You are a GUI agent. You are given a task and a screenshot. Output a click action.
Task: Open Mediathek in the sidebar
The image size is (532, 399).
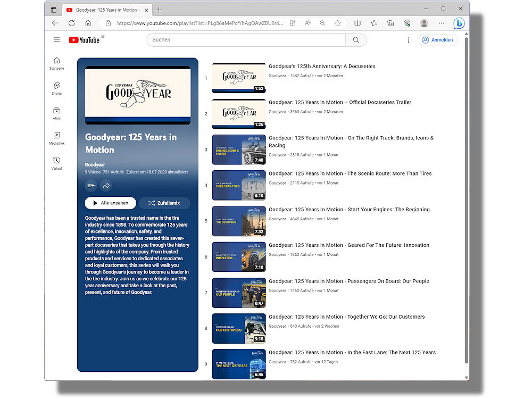(x=57, y=138)
